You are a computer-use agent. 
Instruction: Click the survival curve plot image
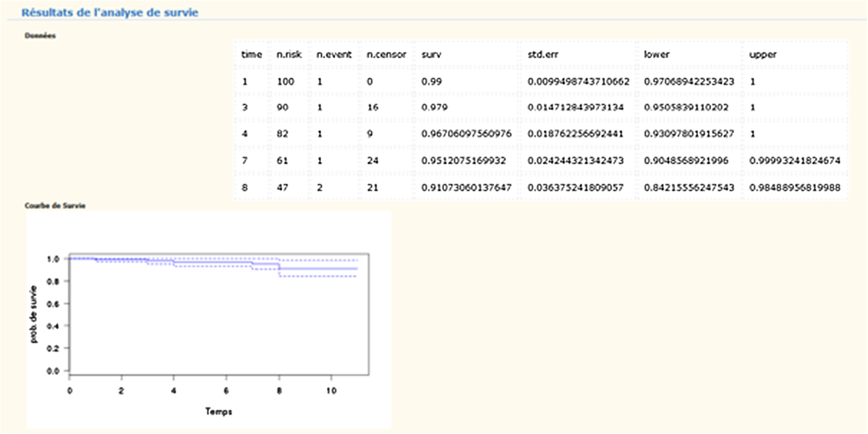[209, 319]
